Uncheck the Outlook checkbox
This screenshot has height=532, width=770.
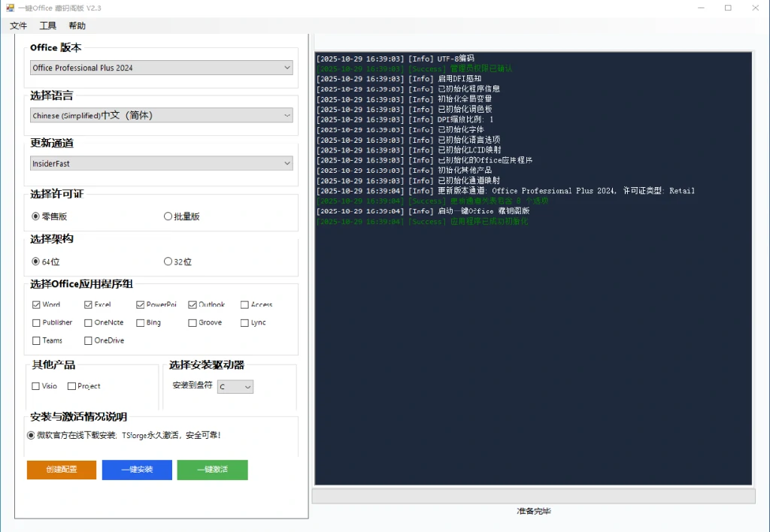pyautogui.click(x=191, y=304)
